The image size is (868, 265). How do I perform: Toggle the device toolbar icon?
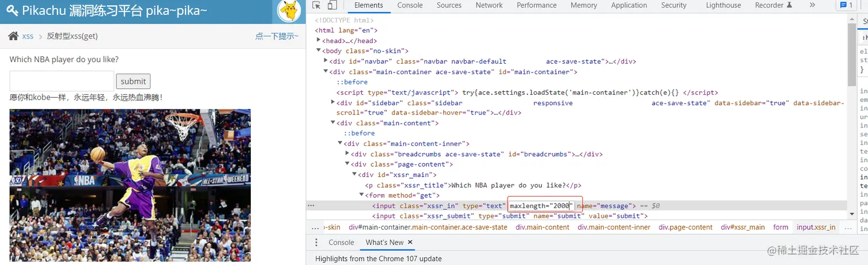tap(332, 5)
